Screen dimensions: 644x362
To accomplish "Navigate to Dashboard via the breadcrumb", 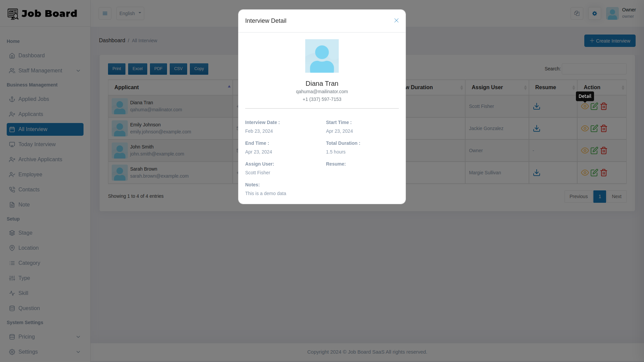I will point(112,40).
